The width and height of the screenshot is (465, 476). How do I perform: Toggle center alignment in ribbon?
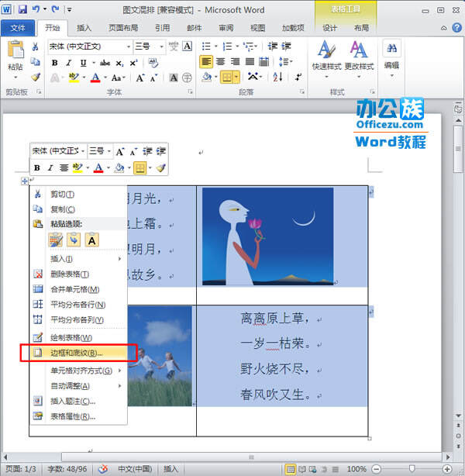(x=220, y=62)
